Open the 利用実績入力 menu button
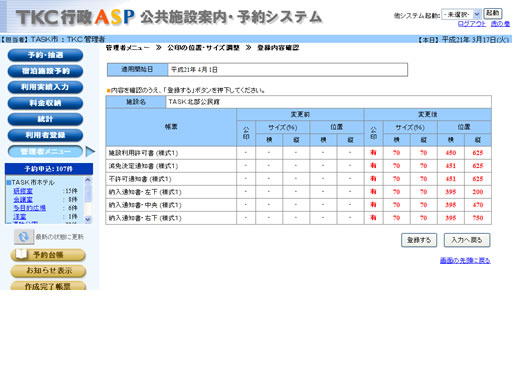512x384 pixels. point(45,87)
